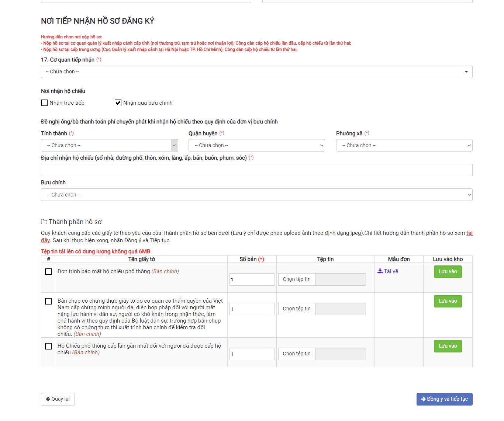Choose file for Bản chụp có chứng thực row
The image size is (504, 421).
click(297, 309)
